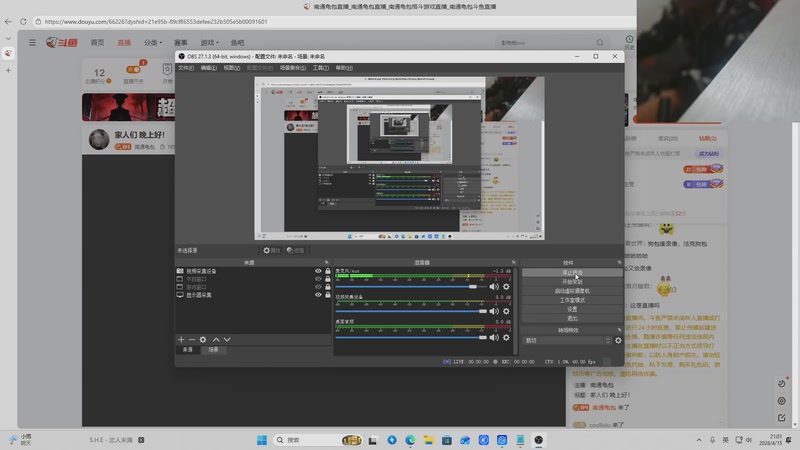The height and width of the screenshot is (450, 800).
Task: Open the Douyu hamburger menu icon
Action: [32, 43]
